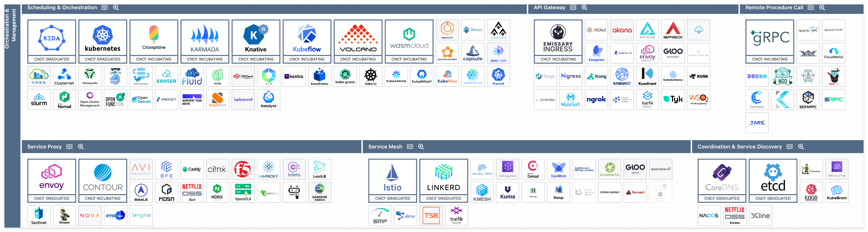
Task: Zoom into the API Gateway category
Action: (585, 8)
